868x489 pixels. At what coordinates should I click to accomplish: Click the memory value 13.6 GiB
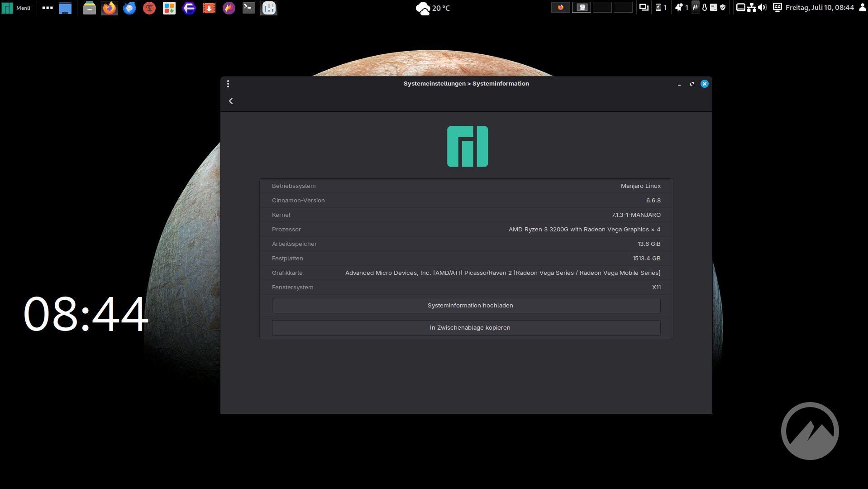pyautogui.click(x=649, y=244)
